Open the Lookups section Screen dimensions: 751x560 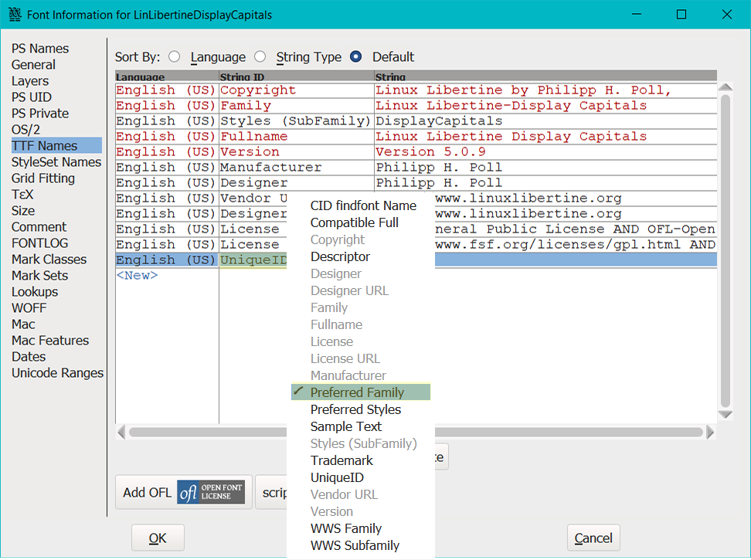[x=35, y=292]
